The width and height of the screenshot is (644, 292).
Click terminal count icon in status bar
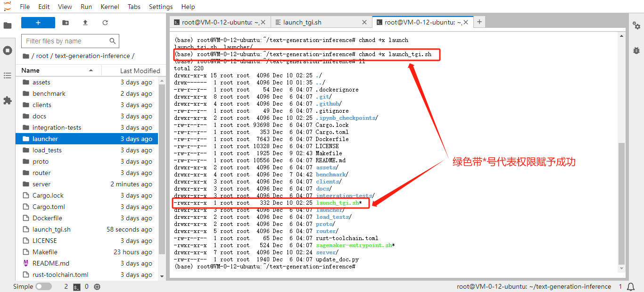[76, 286]
